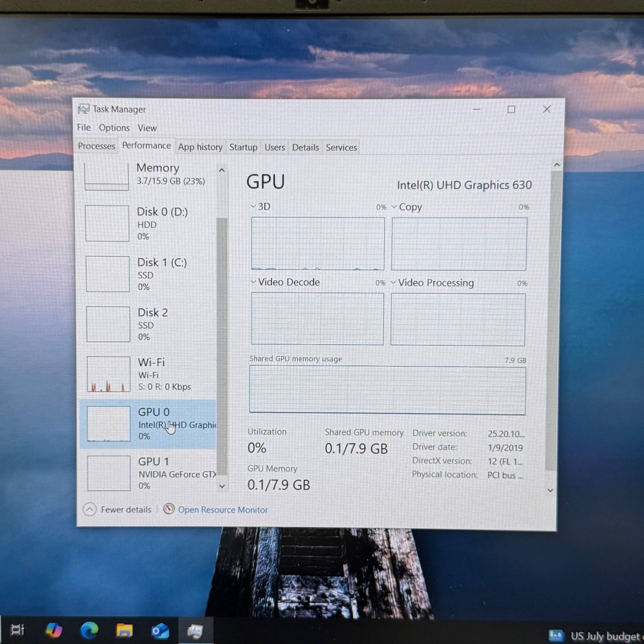Open the Services tab
Image resolution: width=644 pixels, height=644 pixels.
[x=341, y=147]
